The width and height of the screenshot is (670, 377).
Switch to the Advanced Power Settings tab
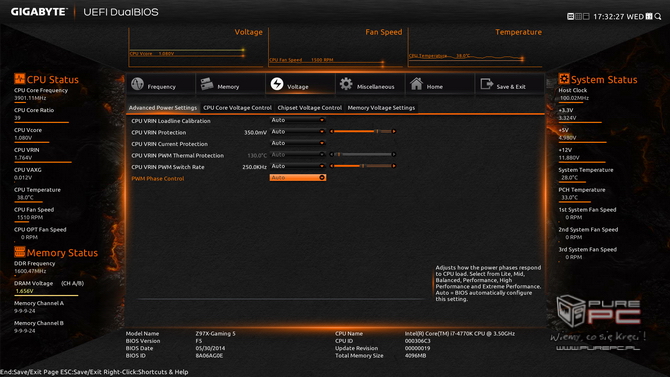(x=163, y=108)
